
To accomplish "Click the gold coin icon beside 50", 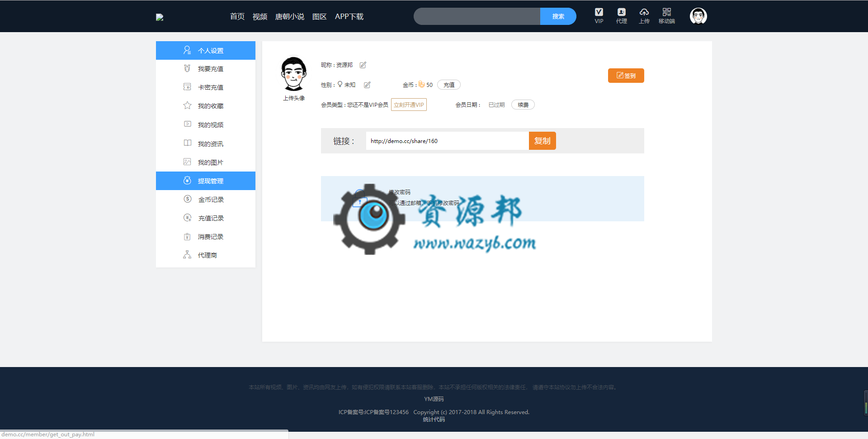I will 421,84.
